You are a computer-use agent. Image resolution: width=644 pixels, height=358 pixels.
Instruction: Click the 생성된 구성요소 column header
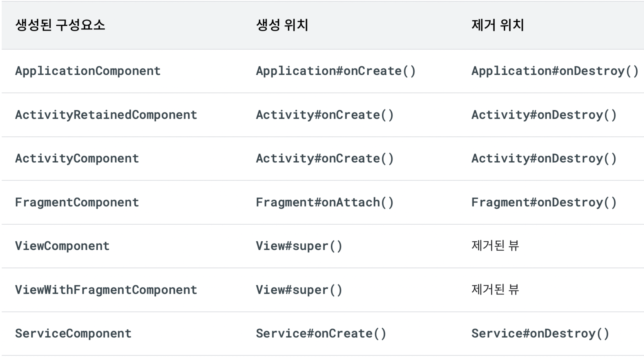coord(60,25)
